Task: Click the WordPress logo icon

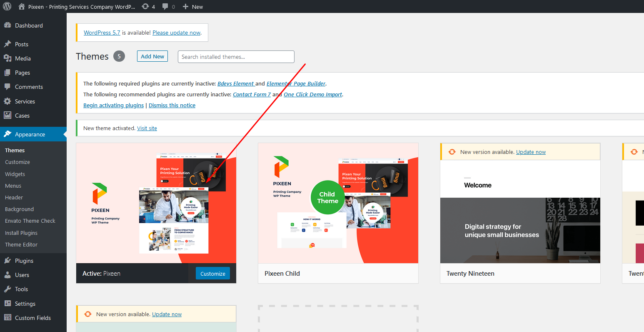Action: 7,6
